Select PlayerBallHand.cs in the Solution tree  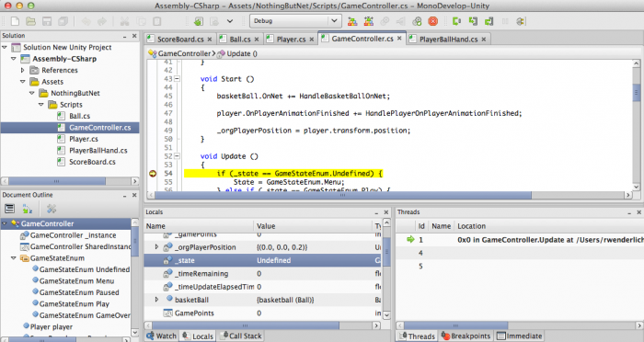pyautogui.click(x=92, y=150)
